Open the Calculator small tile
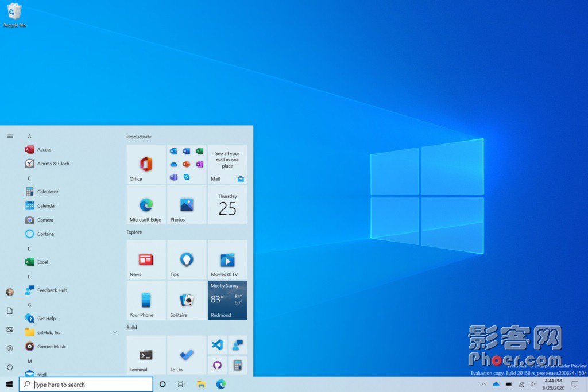Image resolution: width=588 pixels, height=392 pixels. 237,365
